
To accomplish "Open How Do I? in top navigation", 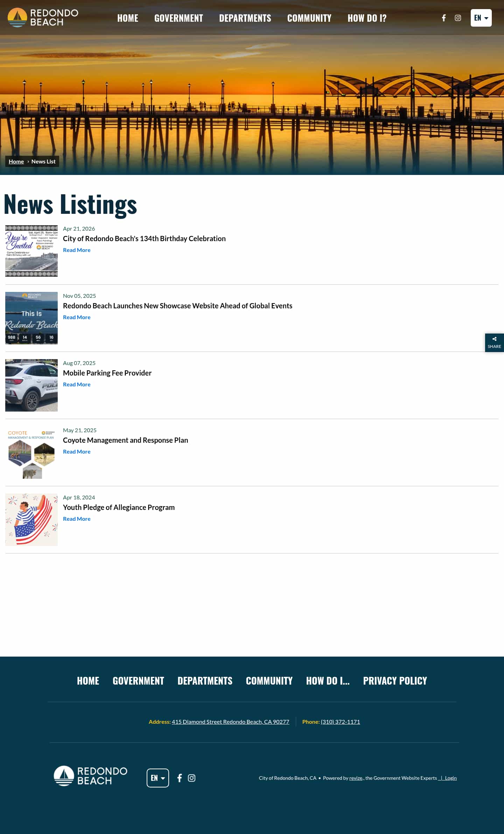I will coord(367,18).
